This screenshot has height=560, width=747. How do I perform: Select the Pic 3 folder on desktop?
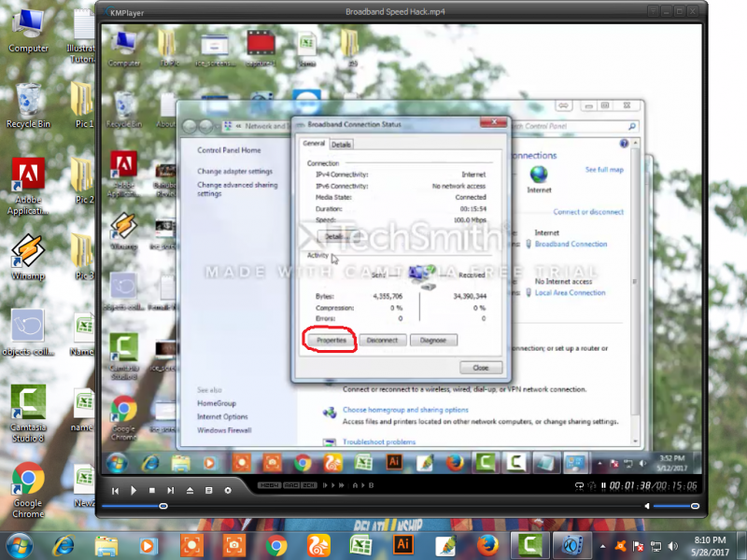tap(83, 258)
